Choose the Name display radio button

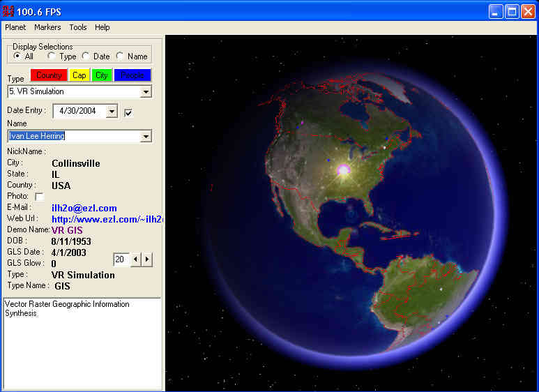point(120,56)
